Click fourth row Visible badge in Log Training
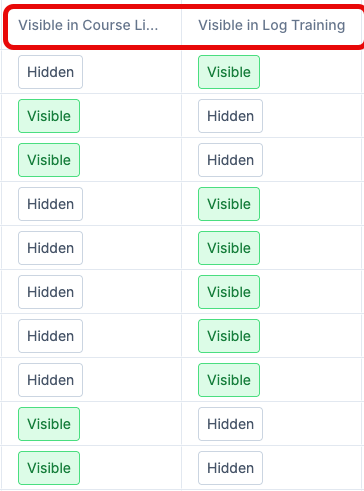This screenshot has width=364, height=491. tap(229, 204)
